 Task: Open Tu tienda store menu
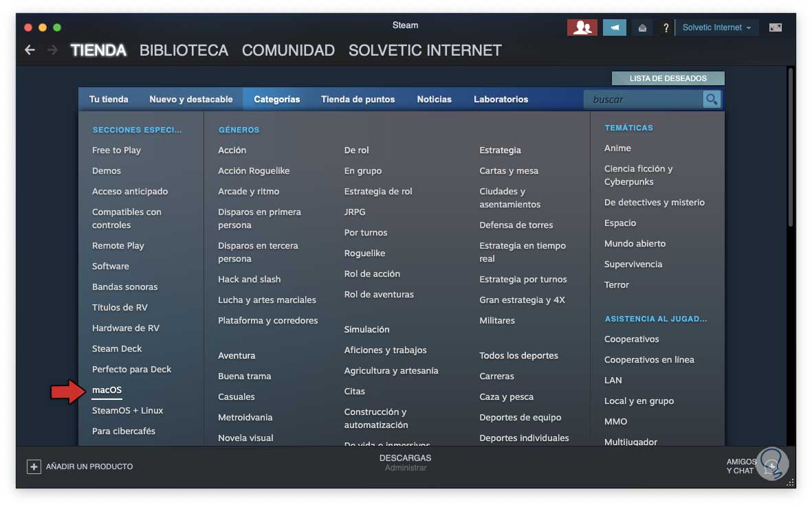click(109, 100)
